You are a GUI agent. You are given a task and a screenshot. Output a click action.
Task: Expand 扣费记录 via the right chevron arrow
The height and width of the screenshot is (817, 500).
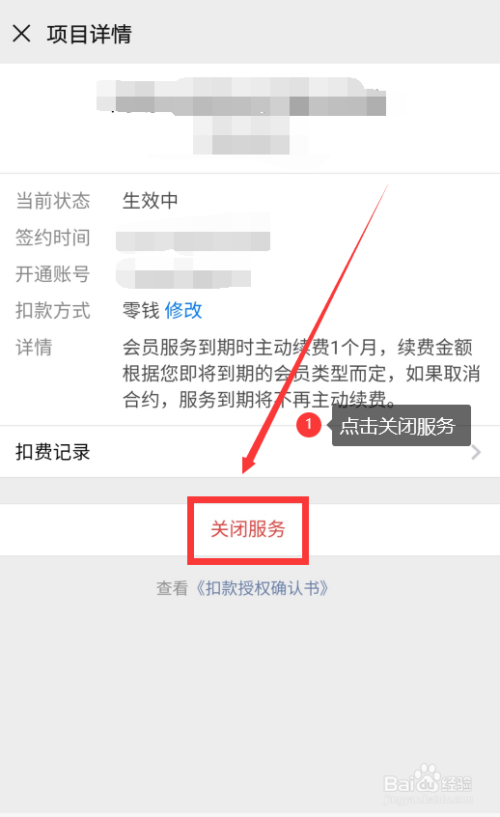pyautogui.click(x=476, y=452)
